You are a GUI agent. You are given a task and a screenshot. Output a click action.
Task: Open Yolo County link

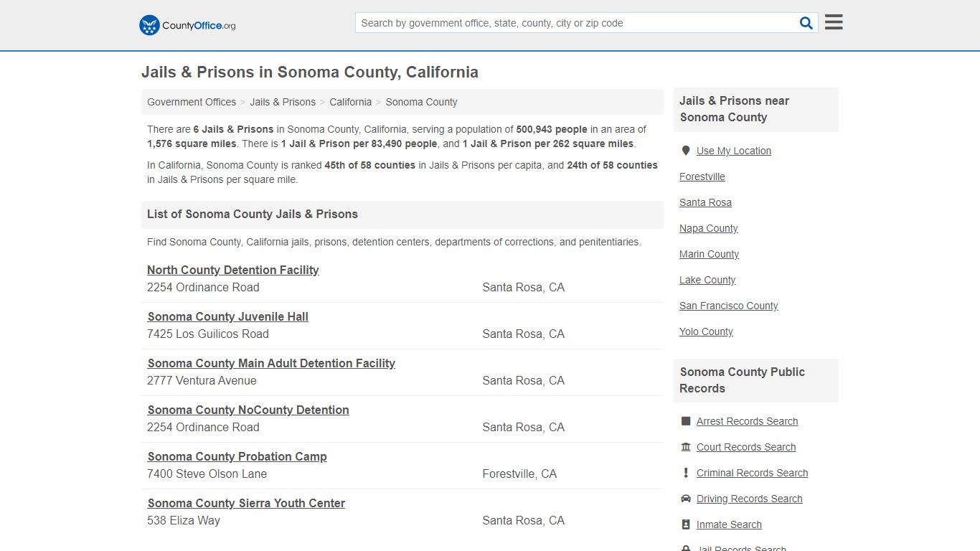(x=707, y=331)
